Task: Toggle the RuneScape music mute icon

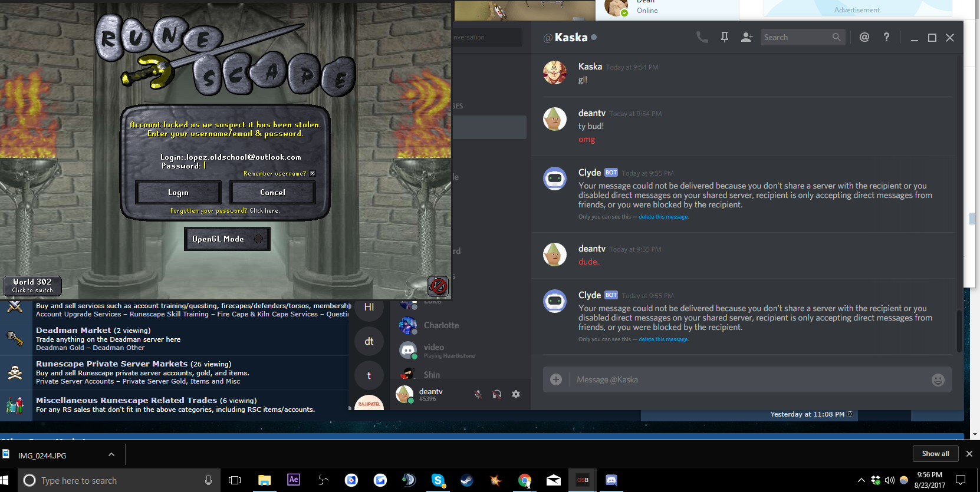Action: (438, 286)
